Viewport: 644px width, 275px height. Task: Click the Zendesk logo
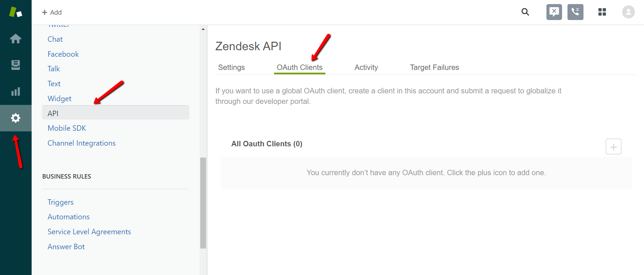(x=16, y=12)
